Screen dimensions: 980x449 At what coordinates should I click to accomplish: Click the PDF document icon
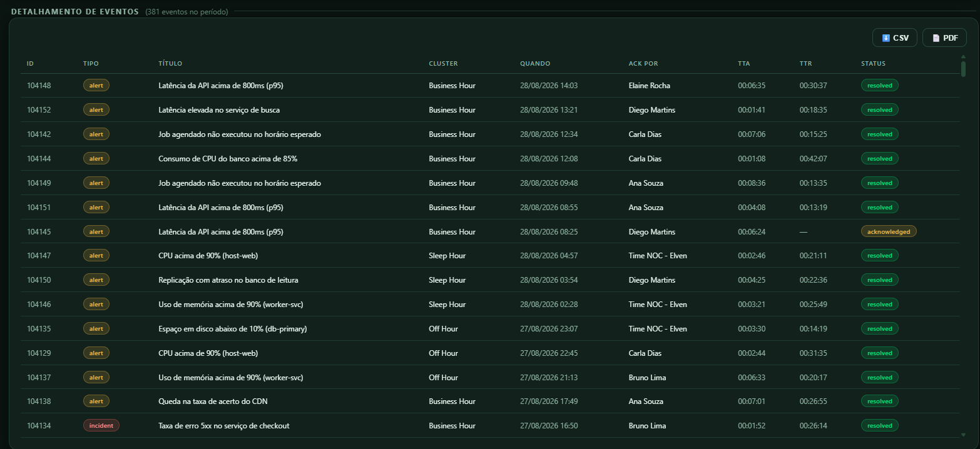coord(936,38)
